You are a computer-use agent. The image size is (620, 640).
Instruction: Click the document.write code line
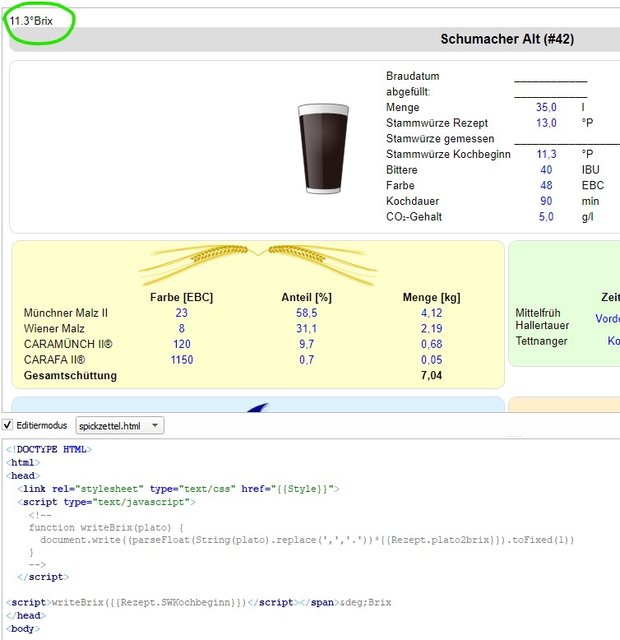307,540
